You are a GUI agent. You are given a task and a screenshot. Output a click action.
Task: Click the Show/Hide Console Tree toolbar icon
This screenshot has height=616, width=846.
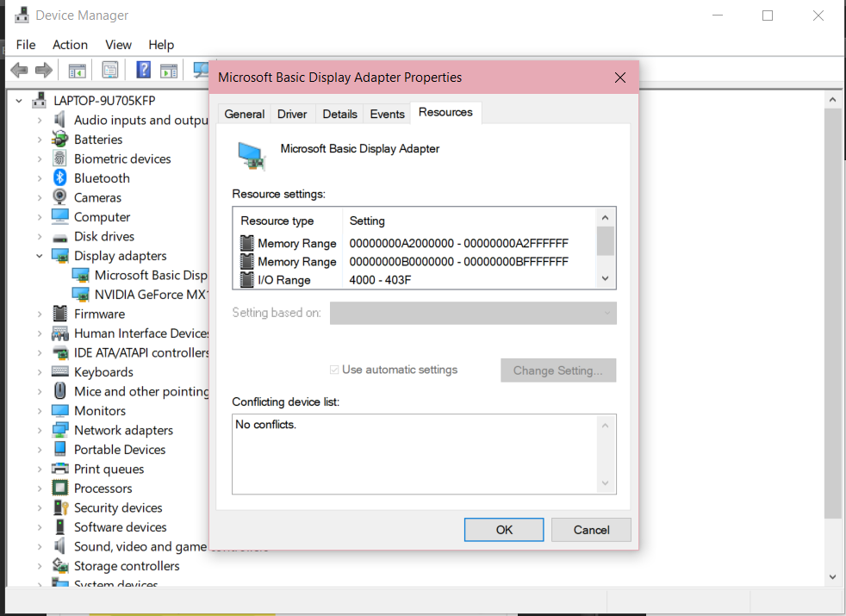click(78, 70)
